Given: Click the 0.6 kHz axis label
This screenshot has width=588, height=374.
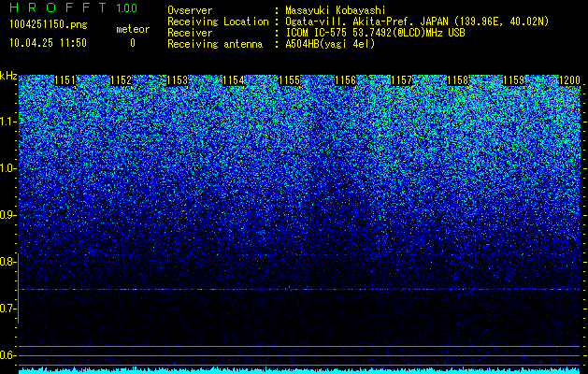Looking at the screenshot, I should (x=7, y=355).
